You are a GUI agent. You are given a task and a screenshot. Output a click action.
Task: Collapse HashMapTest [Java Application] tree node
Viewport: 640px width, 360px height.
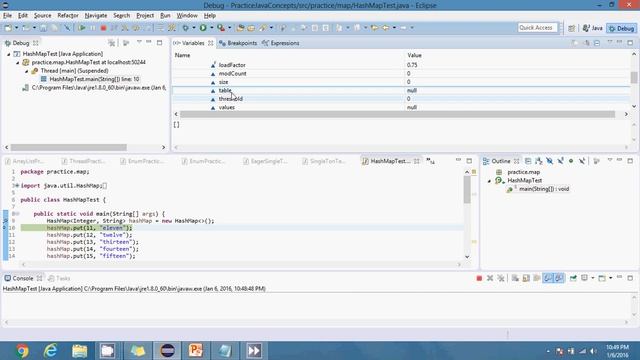click(x=9, y=54)
